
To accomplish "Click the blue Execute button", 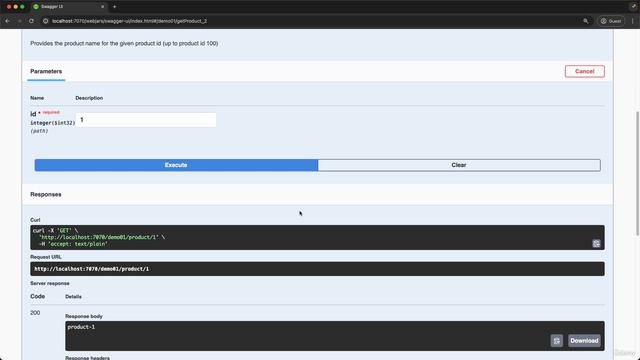I will [176, 165].
